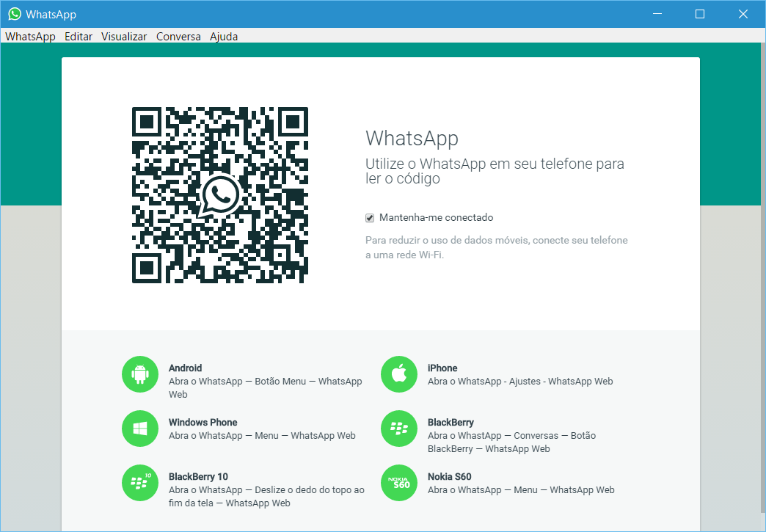This screenshot has width=766, height=532.
Task: Click the QR code image
Action: pyautogui.click(x=220, y=195)
